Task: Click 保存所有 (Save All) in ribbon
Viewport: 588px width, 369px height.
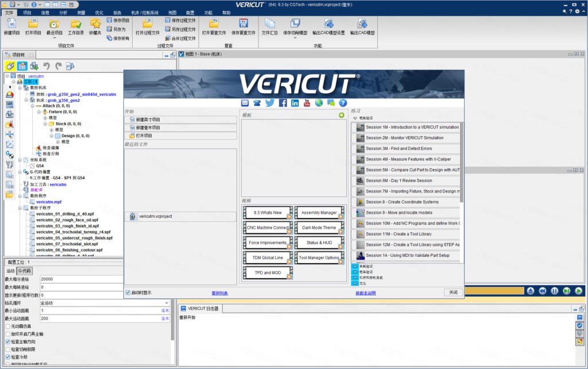Action: click(118, 39)
